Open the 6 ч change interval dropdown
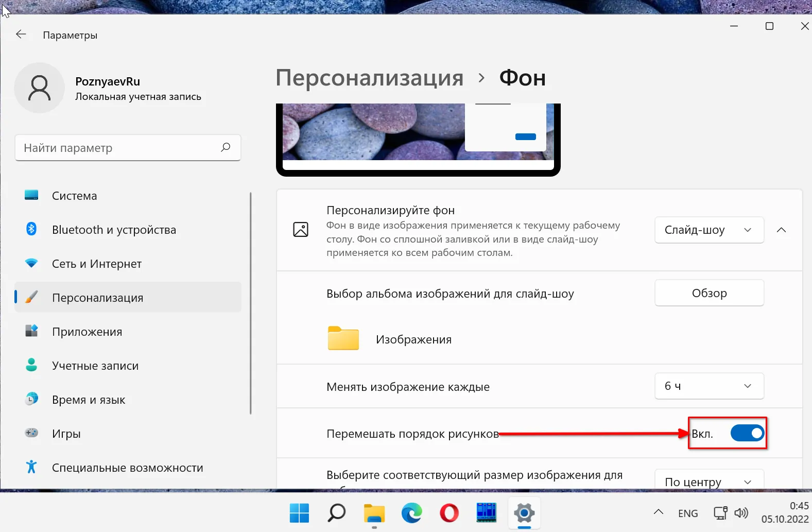The image size is (812, 532). tap(709, 386)
